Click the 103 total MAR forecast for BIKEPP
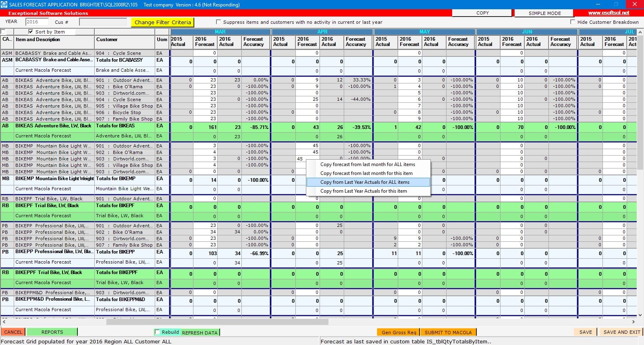644x345 pixels. [x=206, y=253]
